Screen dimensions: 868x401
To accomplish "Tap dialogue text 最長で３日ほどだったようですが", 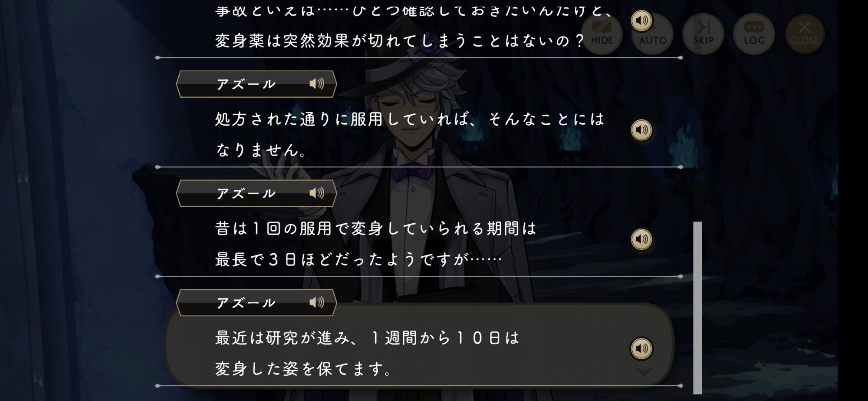I will pos(359,259).
